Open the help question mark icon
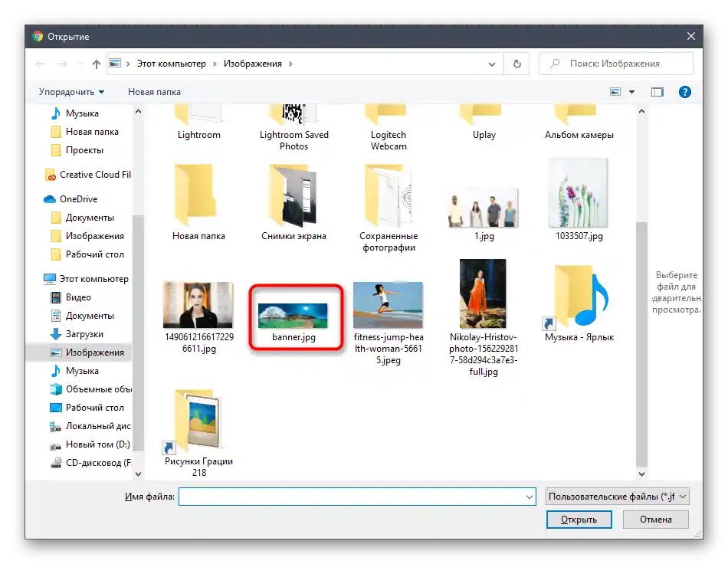This screenshot has height=564, width=728. [x=684, y=92]
